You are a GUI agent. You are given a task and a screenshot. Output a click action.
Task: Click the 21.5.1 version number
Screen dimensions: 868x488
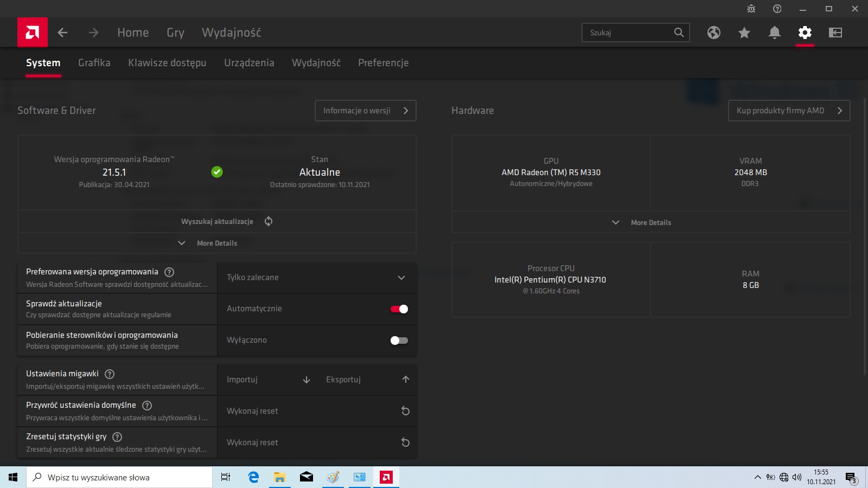[x=114, y=172]
